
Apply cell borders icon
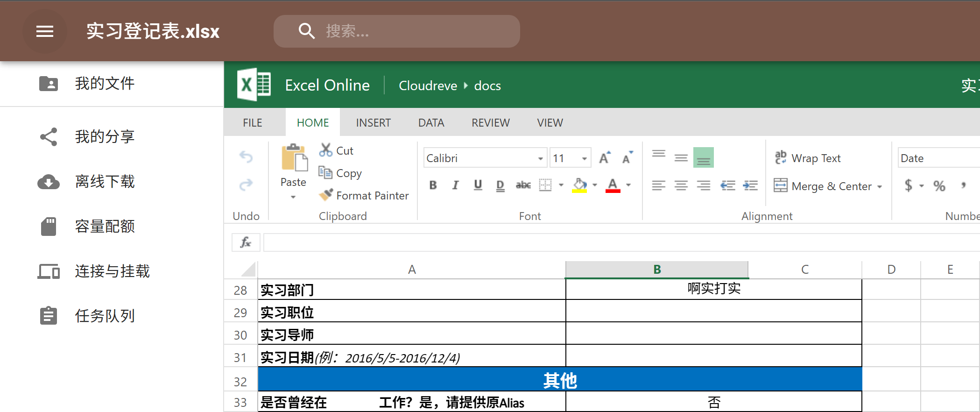[545, 185]
